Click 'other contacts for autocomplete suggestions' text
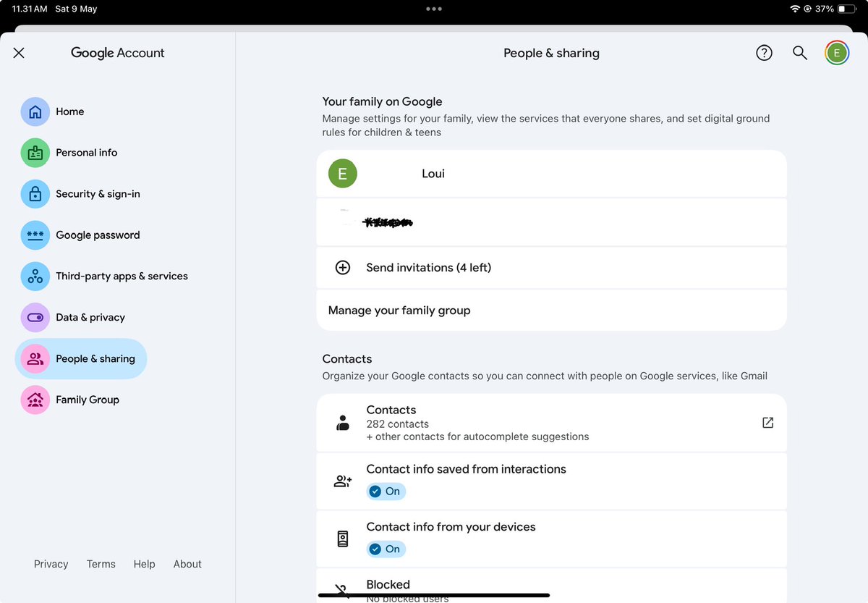 (x=482, y=437)
